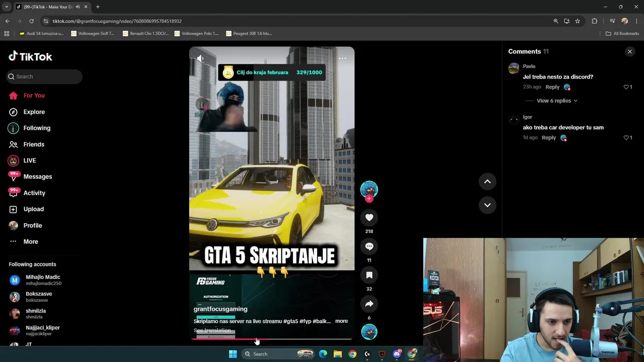Viewport: 644px width, 362px height.
Task: Open comments via speech bubble icon
Action: coord(369,246)
